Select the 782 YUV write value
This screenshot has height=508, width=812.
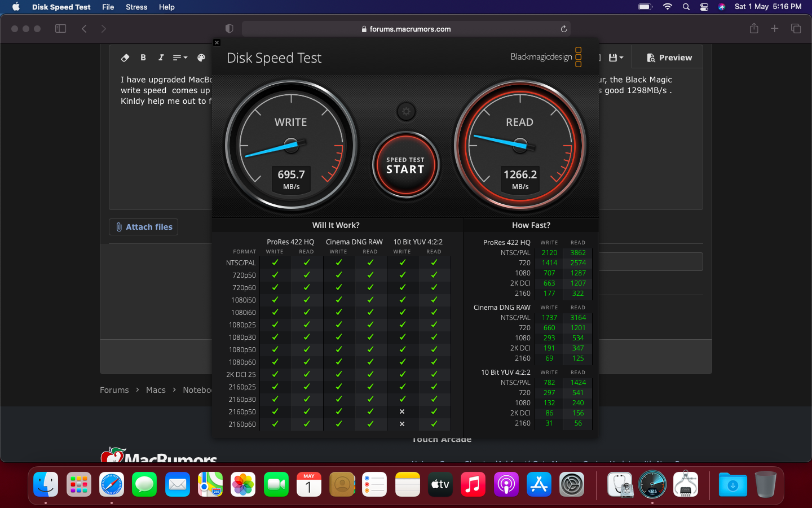[549, 383]
